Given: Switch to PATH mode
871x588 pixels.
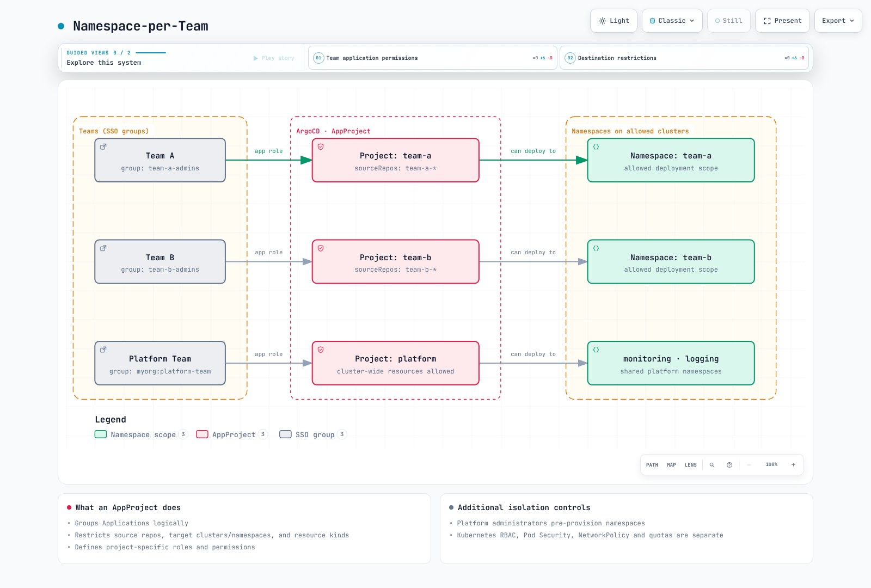Looking at the screenshot, I should coord(652,465).
